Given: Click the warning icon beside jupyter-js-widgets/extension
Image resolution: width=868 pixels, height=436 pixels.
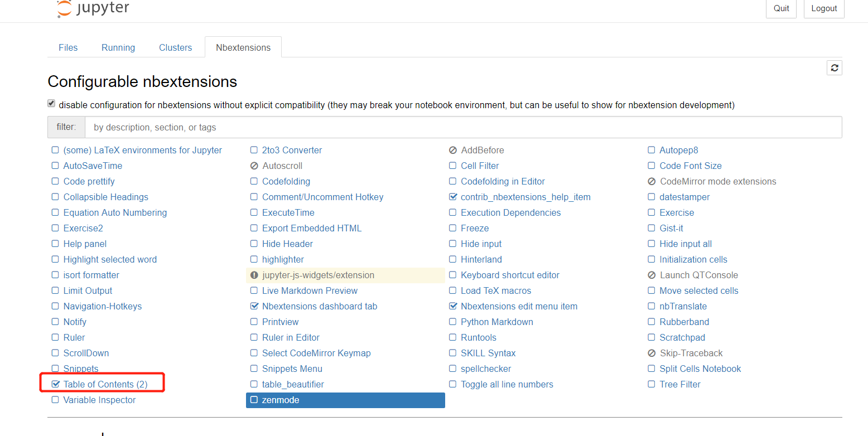Looking at the screenshot, I should coord(254,275).
